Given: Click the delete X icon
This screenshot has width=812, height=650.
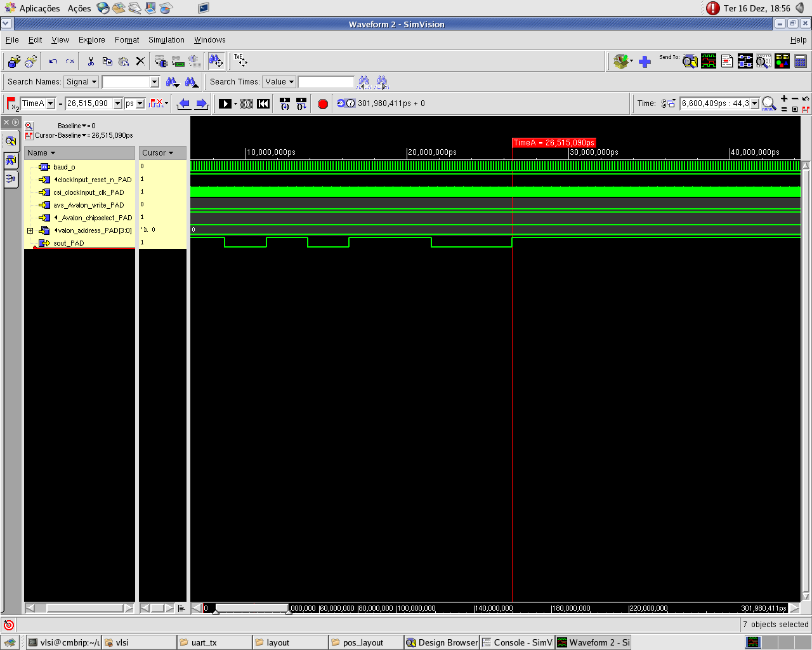Looking at the screenshot, I should point(140,62).
